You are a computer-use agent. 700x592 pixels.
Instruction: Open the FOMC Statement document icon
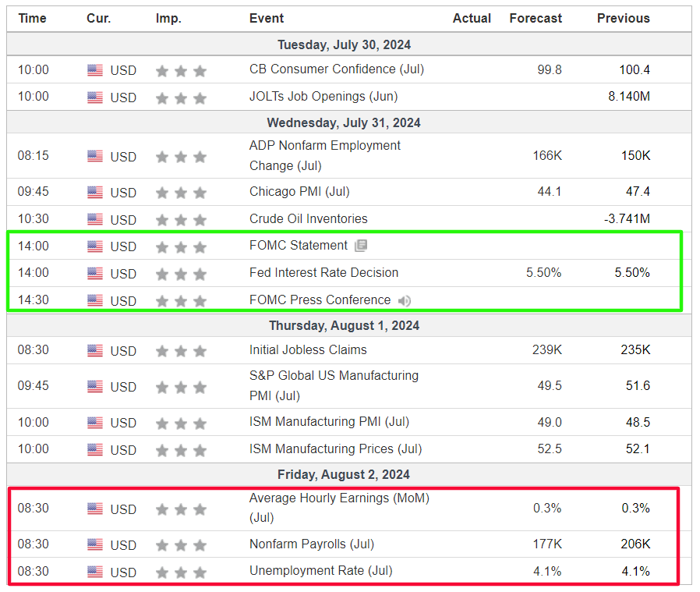[x=361, y=245]
